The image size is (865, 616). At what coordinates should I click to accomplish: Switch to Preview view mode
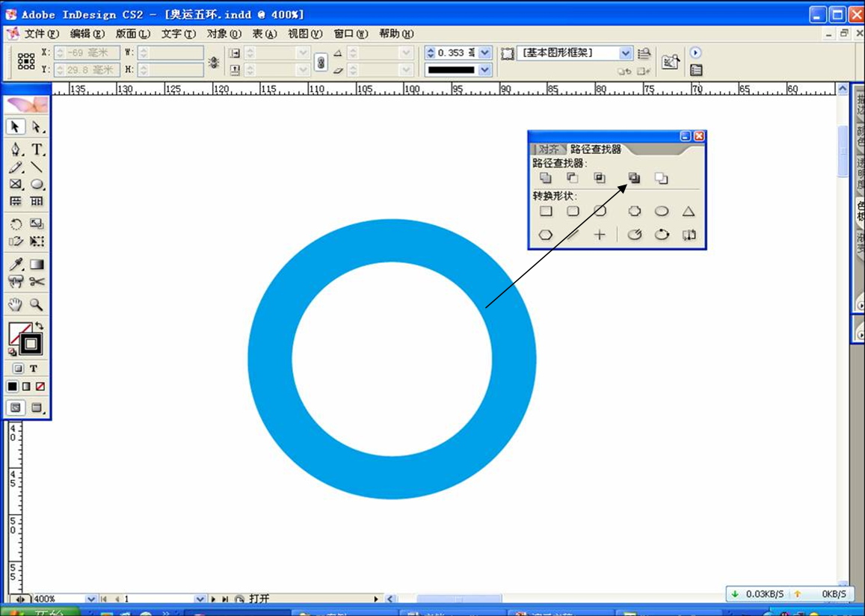click(37, 408)
